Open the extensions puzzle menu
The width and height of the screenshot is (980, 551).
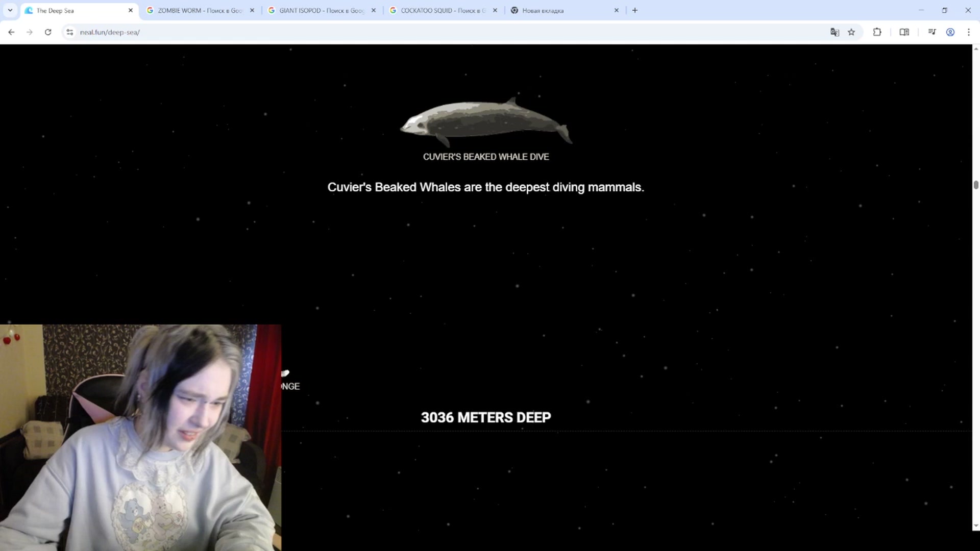click(x=877, y=32)
